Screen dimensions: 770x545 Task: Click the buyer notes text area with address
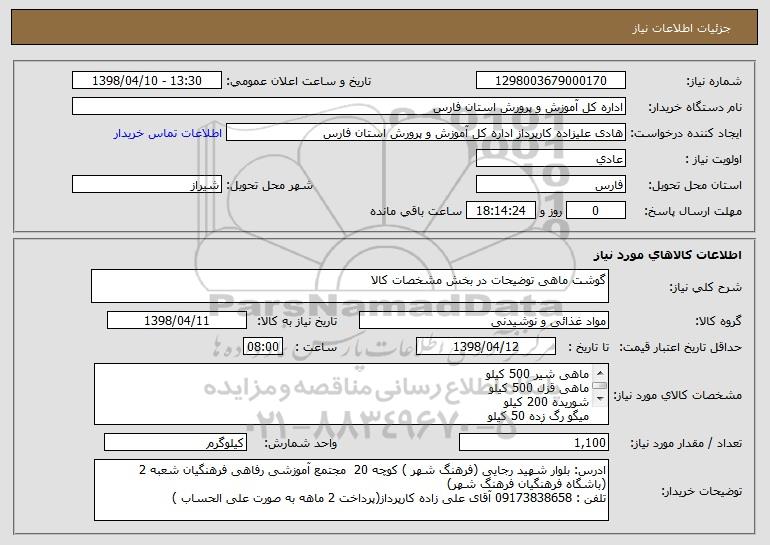pos(351,490)
